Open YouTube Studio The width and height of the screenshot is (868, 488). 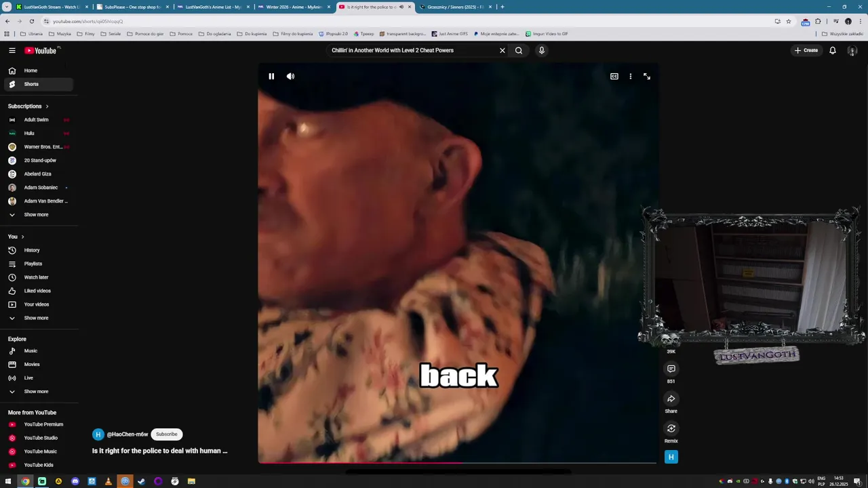tap(39, 438)
